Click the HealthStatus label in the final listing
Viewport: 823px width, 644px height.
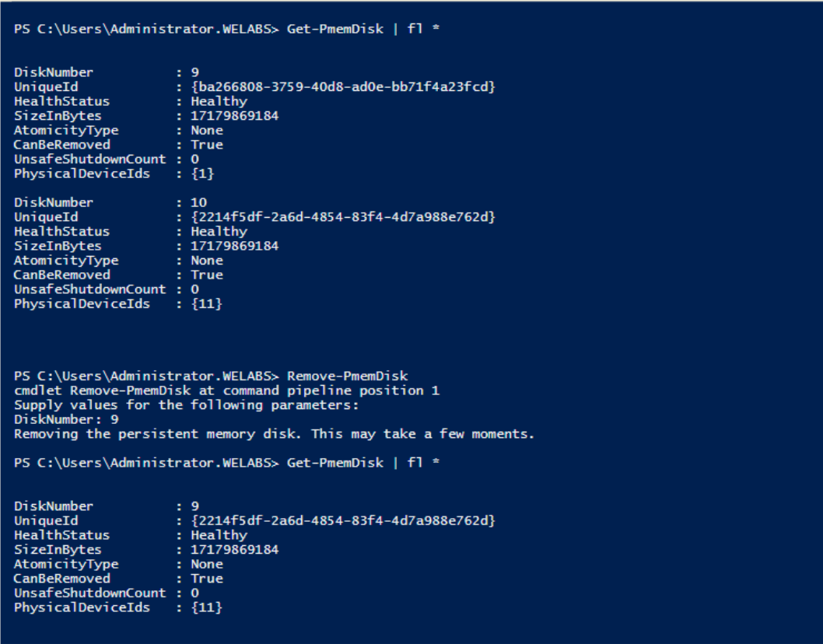click(x=61, y=535)
